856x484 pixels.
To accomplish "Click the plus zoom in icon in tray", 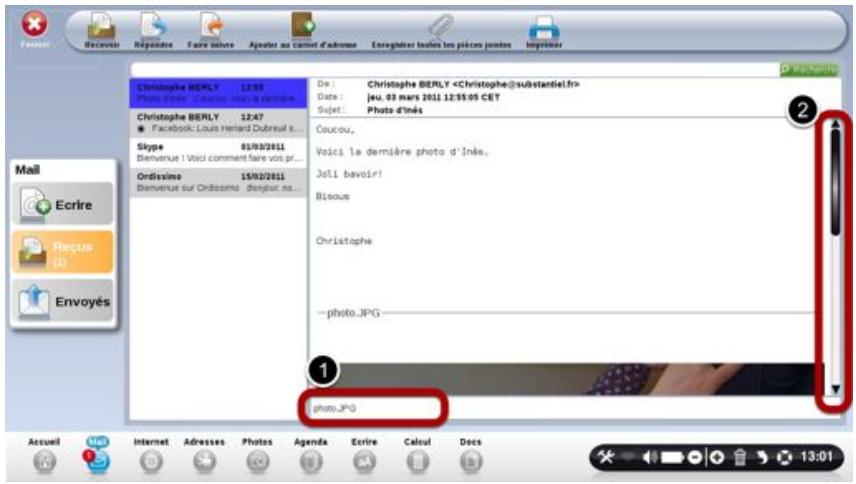I will tap(717, 457).
